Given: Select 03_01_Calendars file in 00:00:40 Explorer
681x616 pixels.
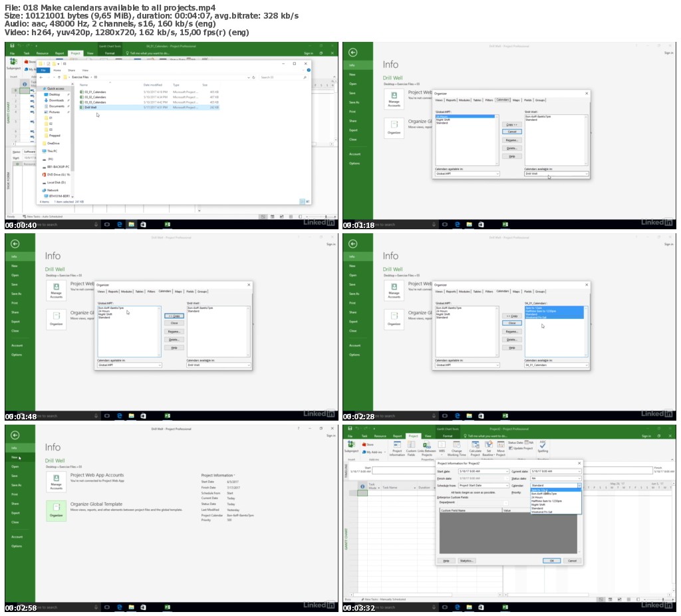Looking at the screenshot, I should 150,92.
